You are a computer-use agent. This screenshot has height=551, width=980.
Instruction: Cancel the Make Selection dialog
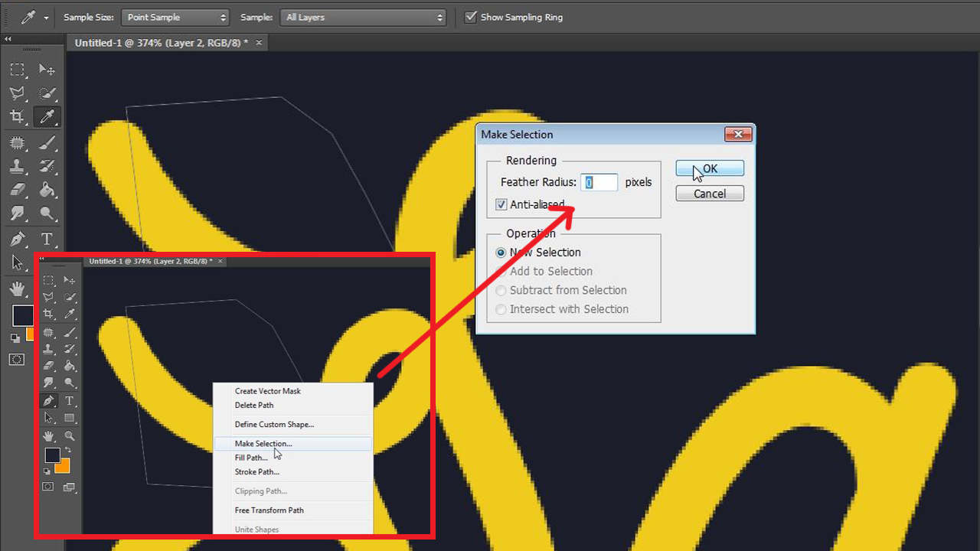tap(710, 194)
